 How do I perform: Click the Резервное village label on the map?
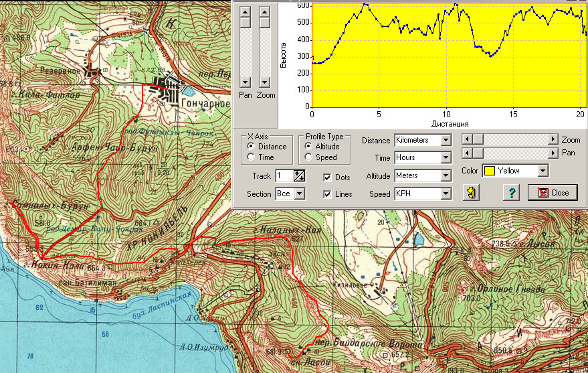[x=60, y=70]
